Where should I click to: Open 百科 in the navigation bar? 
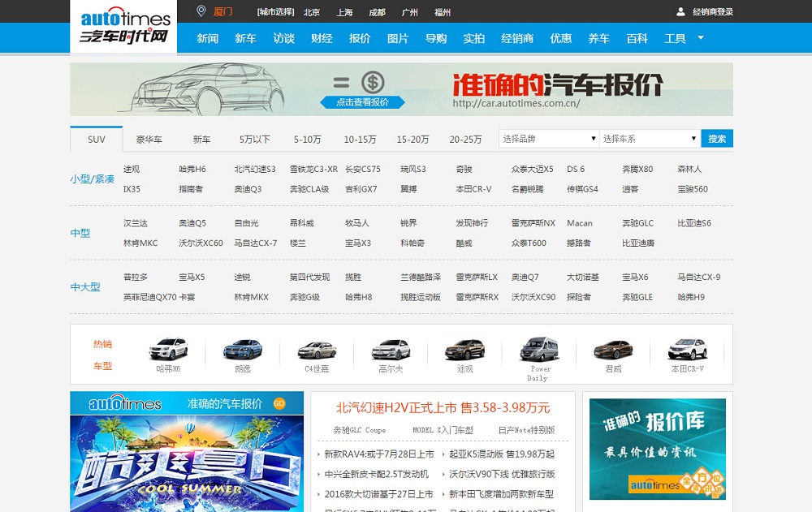click(637, 38)
